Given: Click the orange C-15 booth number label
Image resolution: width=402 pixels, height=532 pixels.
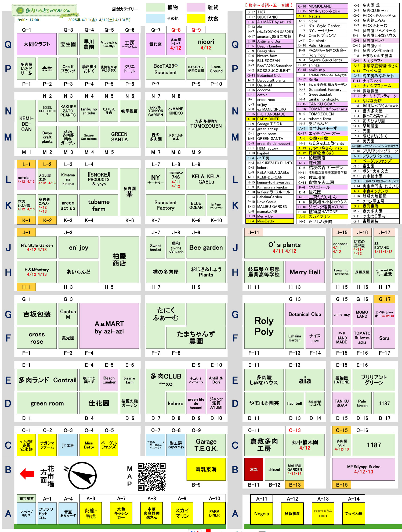Looking at the screenshot, I should tap(342, 430).
